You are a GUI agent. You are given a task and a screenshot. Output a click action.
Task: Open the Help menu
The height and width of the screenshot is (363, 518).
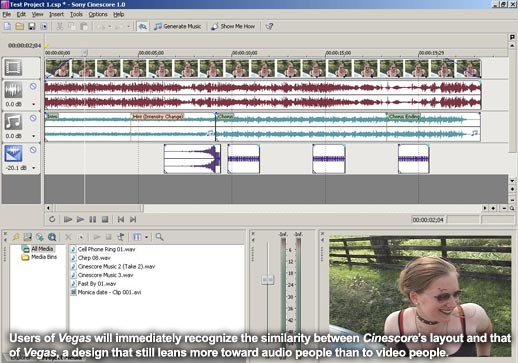pos(119,14)
